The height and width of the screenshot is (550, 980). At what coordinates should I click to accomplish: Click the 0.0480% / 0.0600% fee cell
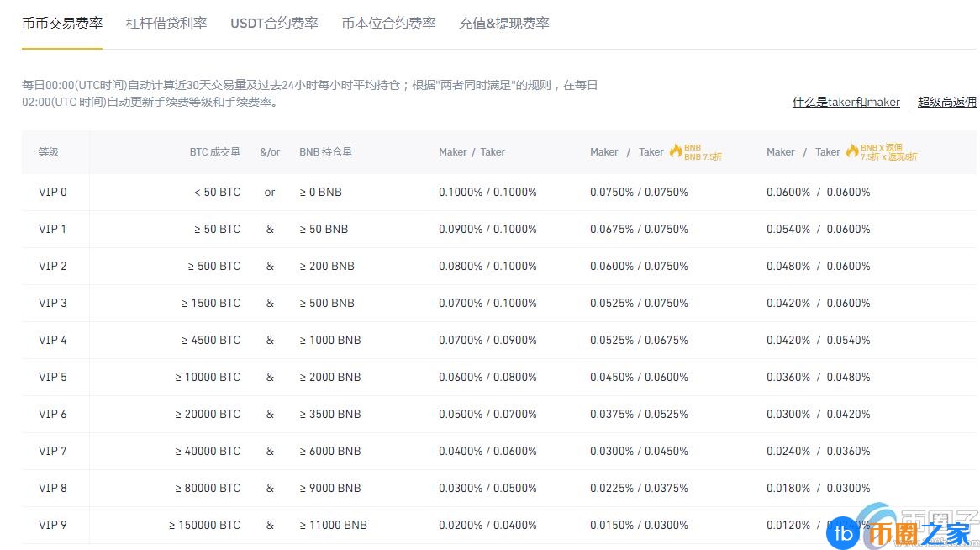point(818,266)
